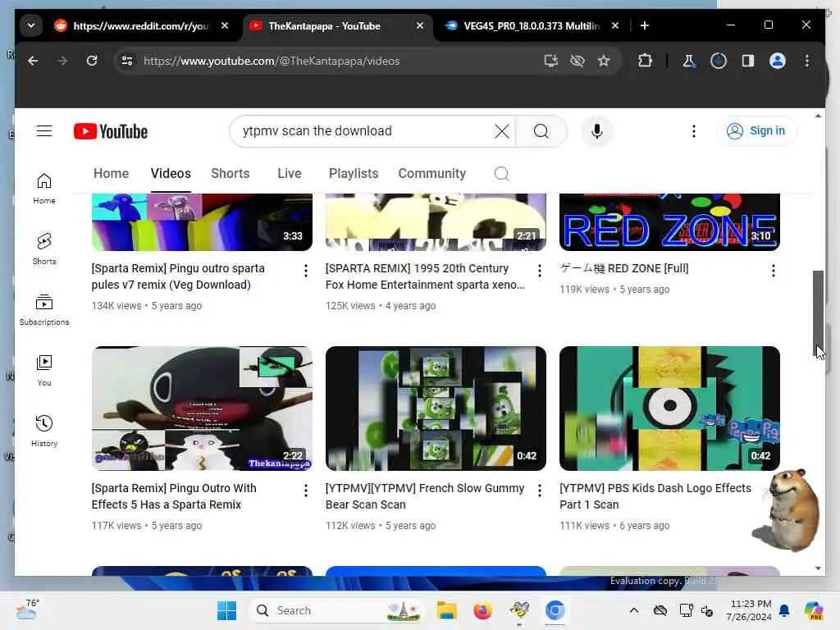Image resolution: width=840 pixels, height=630 pixels.
Task: Play the Gummy Bear 0:42 thumbnail
Action: tap(436, 409)
